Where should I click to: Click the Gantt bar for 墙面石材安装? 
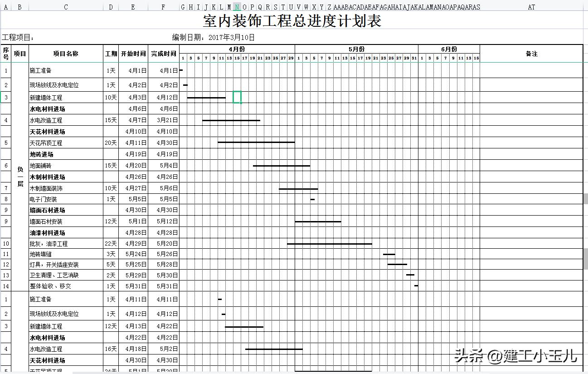(x=318, y=221)
